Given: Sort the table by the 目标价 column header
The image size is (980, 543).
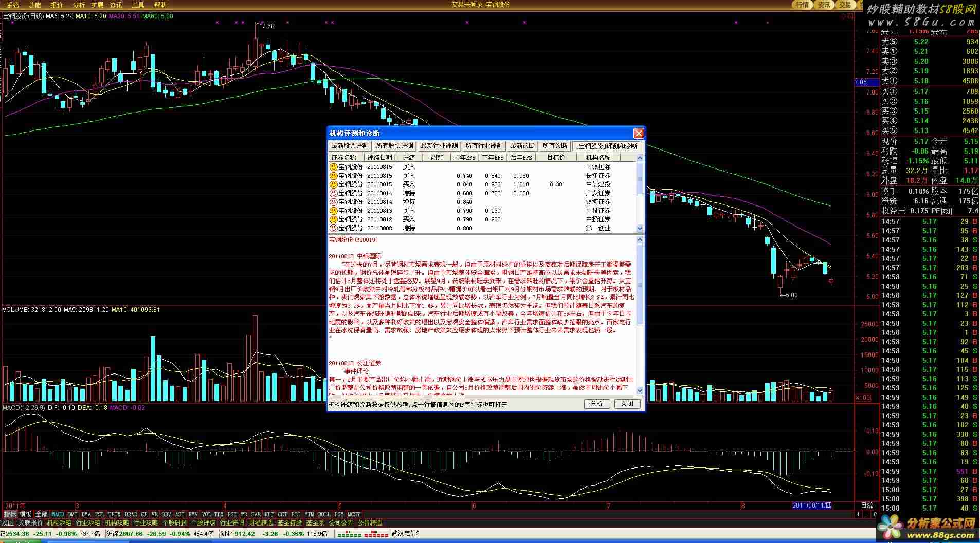Looking at the screenshot, I should [x=556, y=158].
